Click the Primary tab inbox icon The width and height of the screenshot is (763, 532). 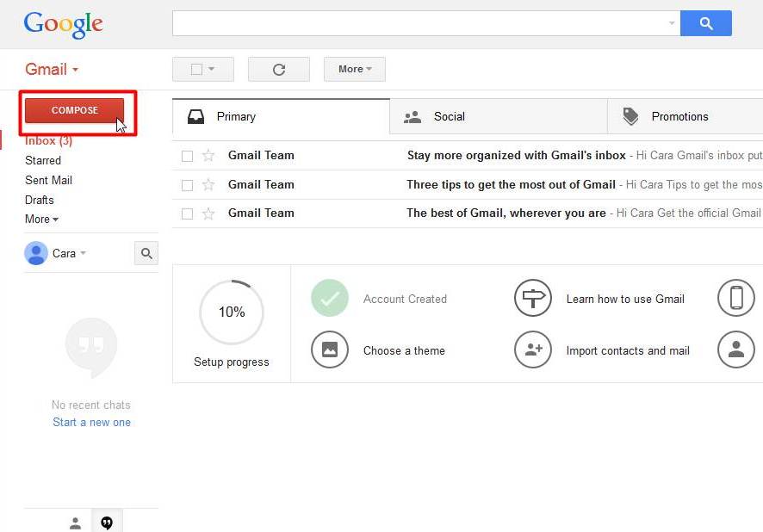click(x=196, y=117)
